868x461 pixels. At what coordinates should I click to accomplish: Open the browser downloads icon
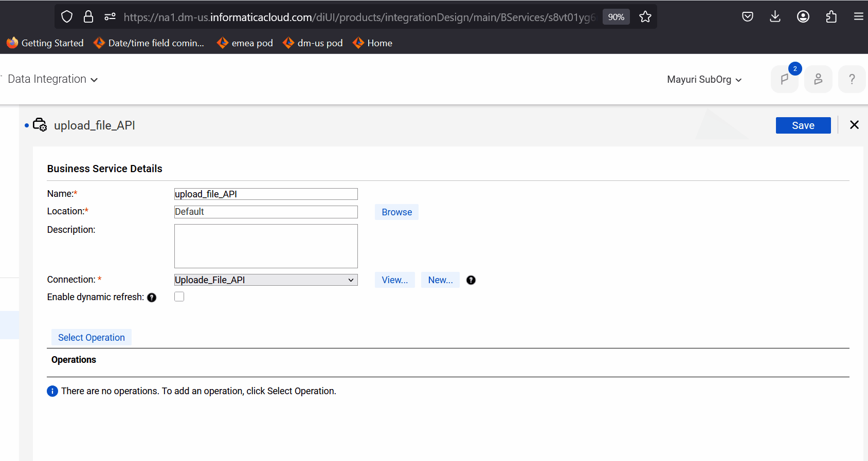[775, 17]
